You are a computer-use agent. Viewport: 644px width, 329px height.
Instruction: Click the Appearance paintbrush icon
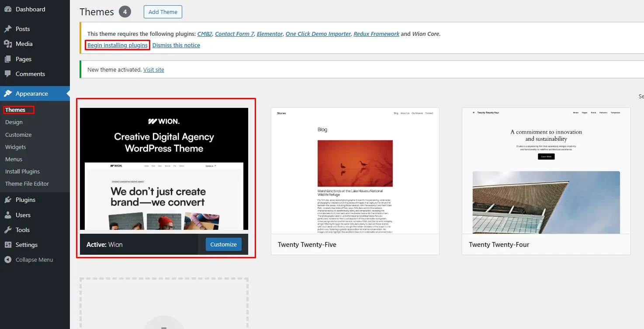tap(8, 94)
